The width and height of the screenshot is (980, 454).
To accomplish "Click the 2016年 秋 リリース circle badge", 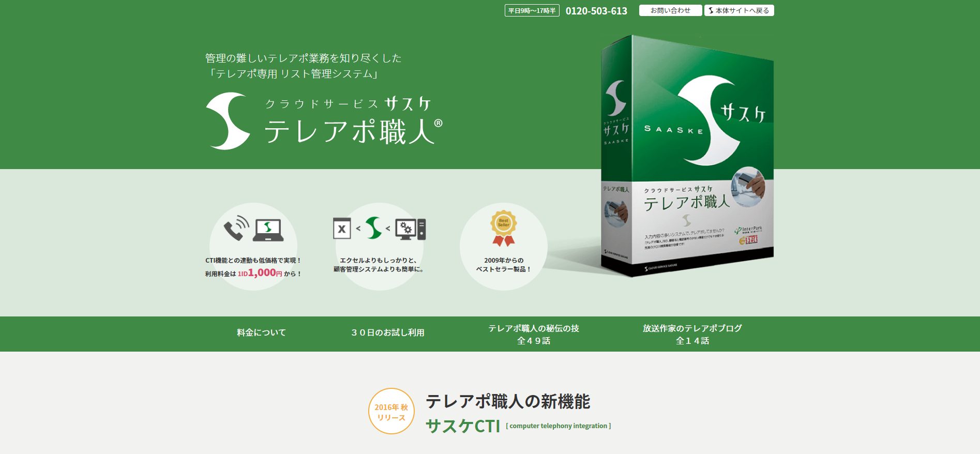I will (x=391, y=411).
